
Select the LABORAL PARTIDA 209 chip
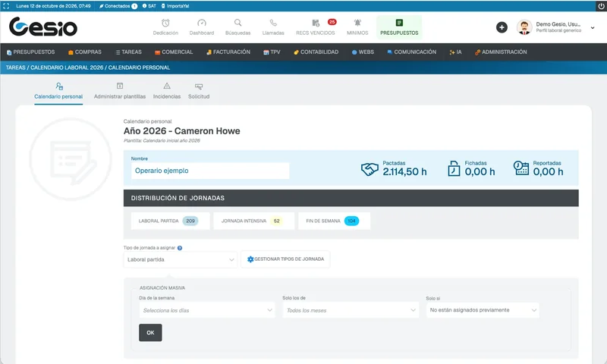[170, 221]
